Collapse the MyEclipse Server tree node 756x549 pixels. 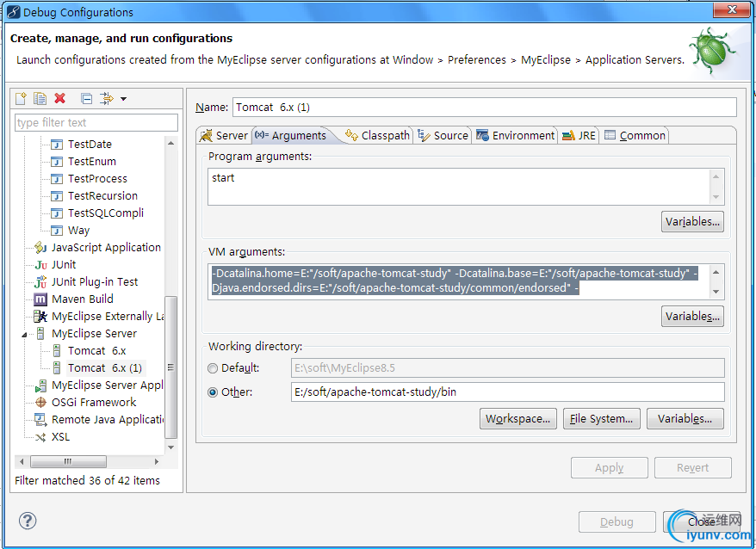(x=25, y=335)
